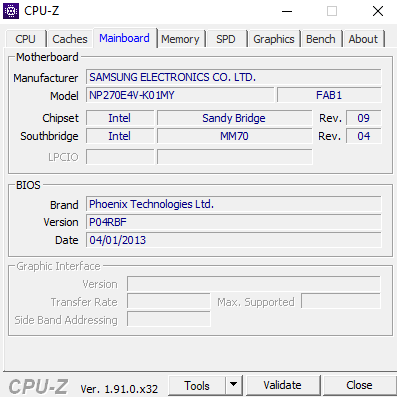Click the Model field NP270E4V-K01MY

180,95
